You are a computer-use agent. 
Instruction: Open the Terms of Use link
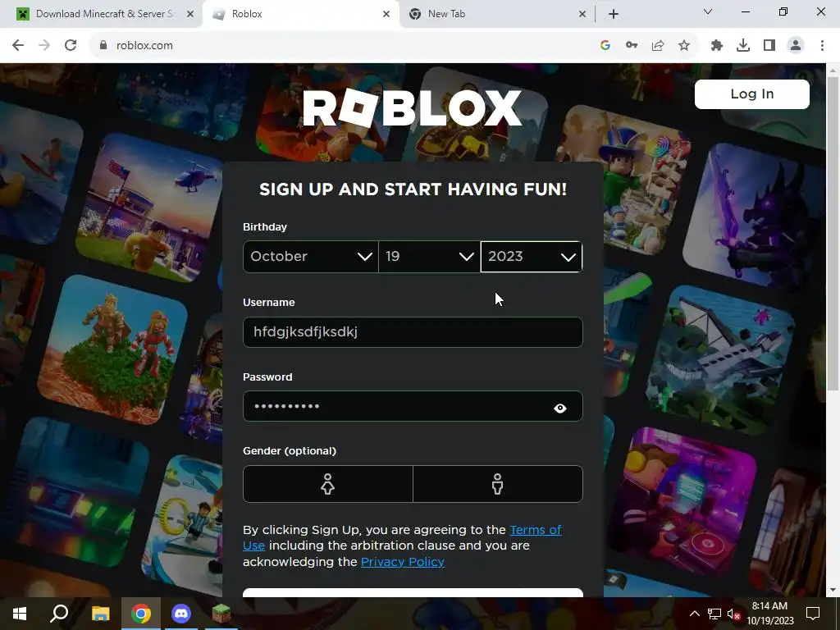point(535,530)
